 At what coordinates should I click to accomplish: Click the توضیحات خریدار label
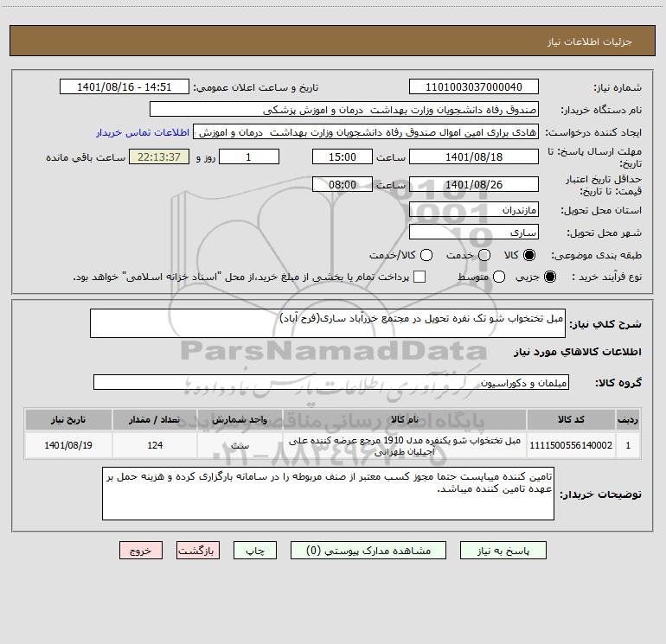point(600,494)
